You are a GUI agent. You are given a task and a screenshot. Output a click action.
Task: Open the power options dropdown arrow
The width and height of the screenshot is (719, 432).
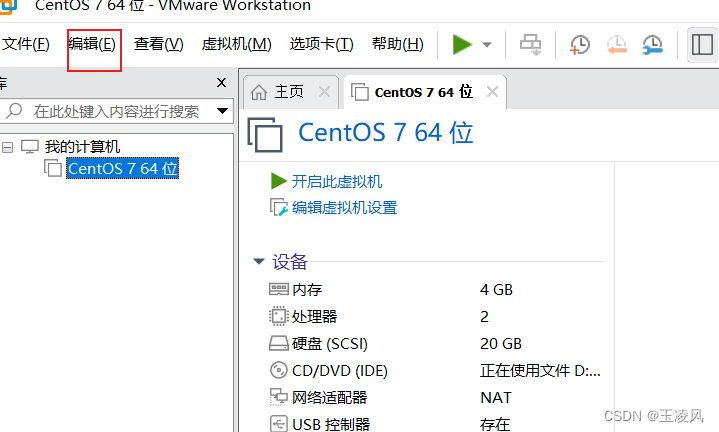[x=487, y=45]
